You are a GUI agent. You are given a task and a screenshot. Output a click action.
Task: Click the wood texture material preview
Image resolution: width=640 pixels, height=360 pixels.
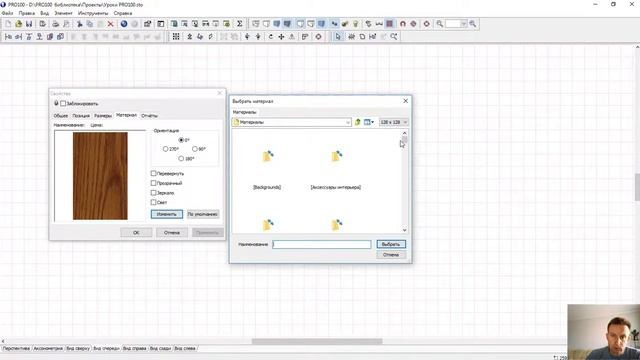pyautogui.click(x=100, y=176)
